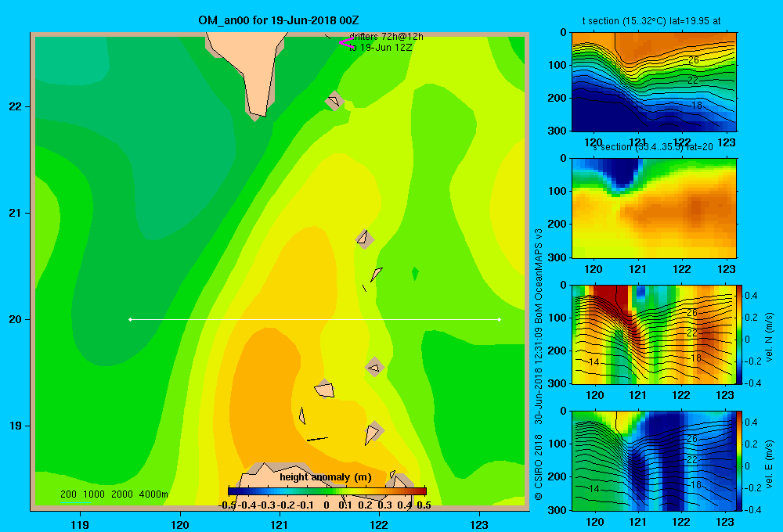Image resolution: width=783 pixels, height=532 pixels.
Task: Click the magenta drifter track marker
Action: click(x=345, y=42)
